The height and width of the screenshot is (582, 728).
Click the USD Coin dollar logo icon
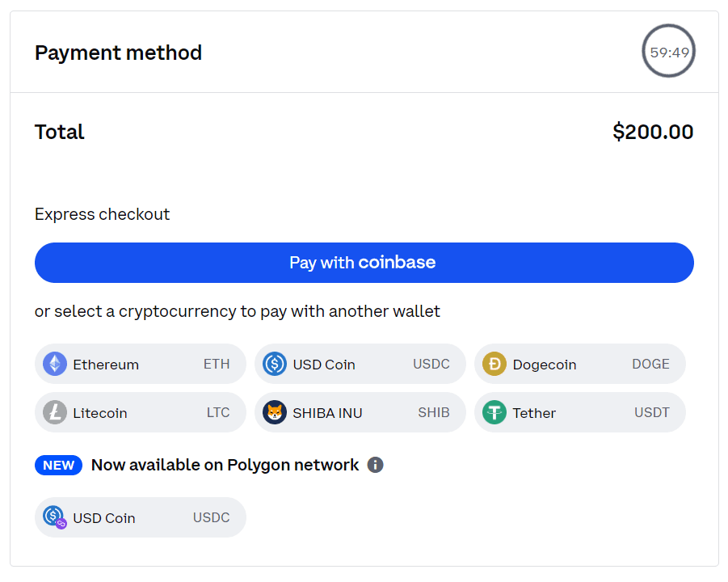[275, 364]
